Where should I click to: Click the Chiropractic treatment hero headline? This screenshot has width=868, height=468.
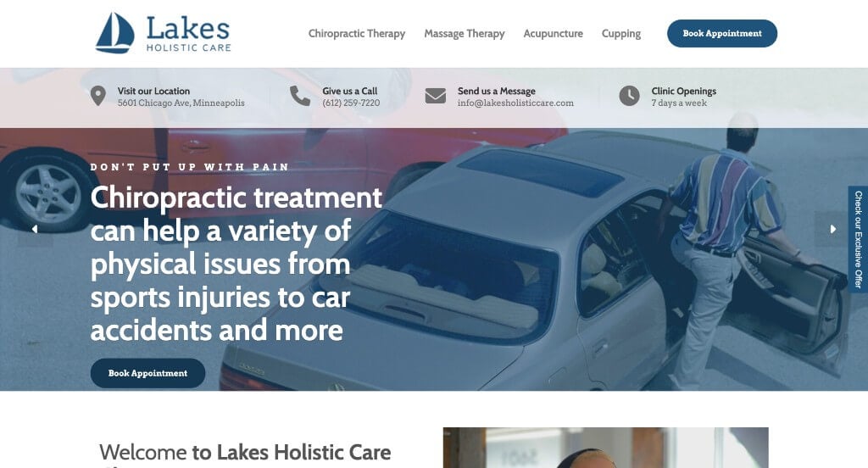click(x=236, y=264)
